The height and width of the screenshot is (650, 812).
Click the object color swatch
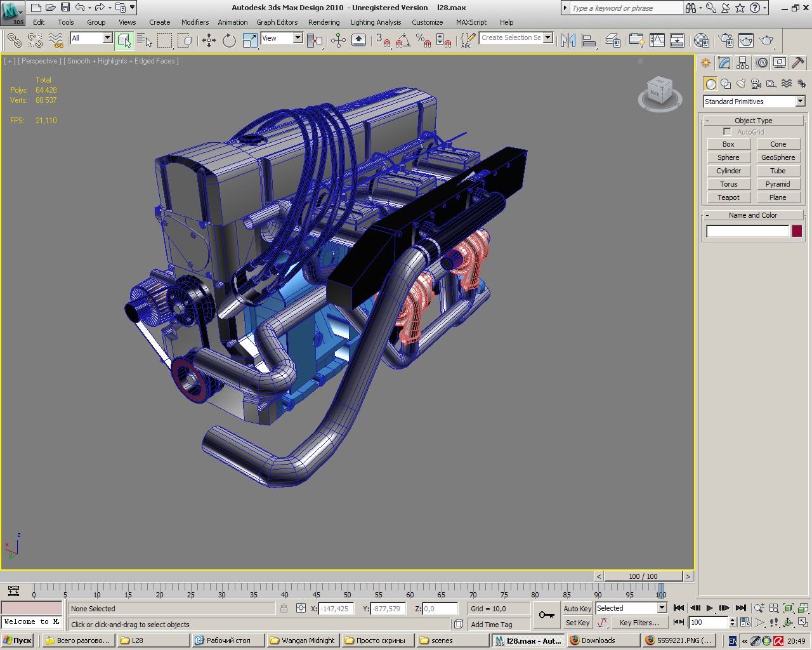(x=797, y=231)
